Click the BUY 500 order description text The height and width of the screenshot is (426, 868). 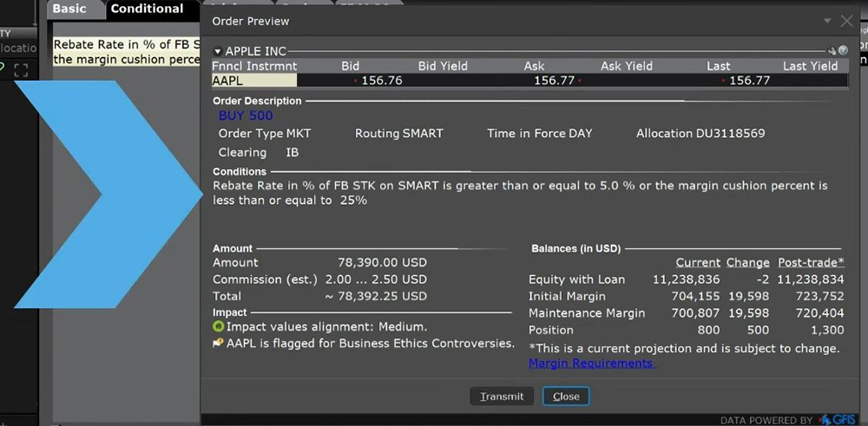pyautogui.click(x=246, y=115)
